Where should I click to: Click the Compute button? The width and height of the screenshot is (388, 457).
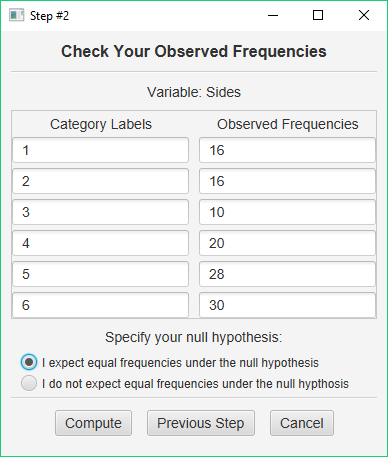(93, 423)
